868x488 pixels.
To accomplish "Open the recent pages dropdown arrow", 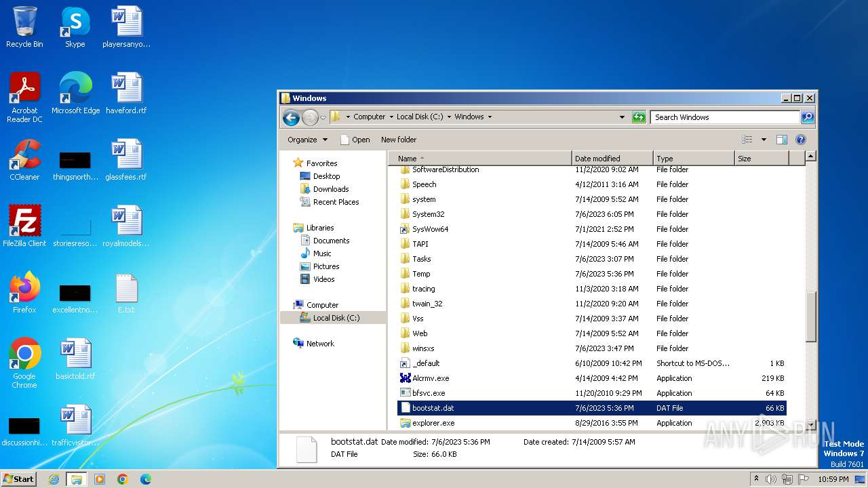I will click(323, 117).
